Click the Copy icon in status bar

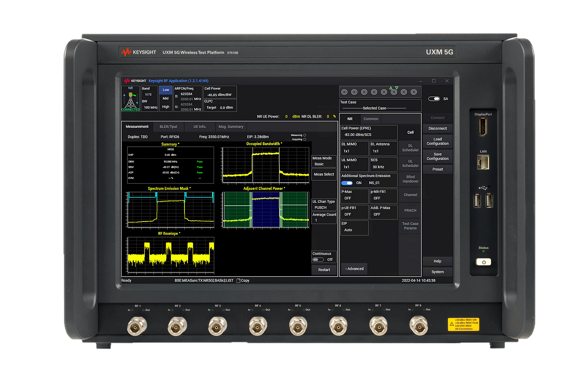[238, 280]
